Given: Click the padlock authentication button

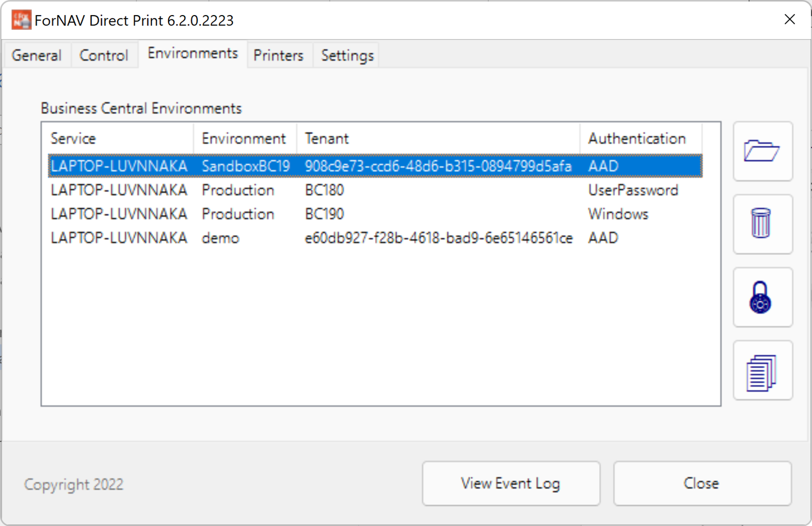Looking at the screenshot, I should (x=763, y=297).
